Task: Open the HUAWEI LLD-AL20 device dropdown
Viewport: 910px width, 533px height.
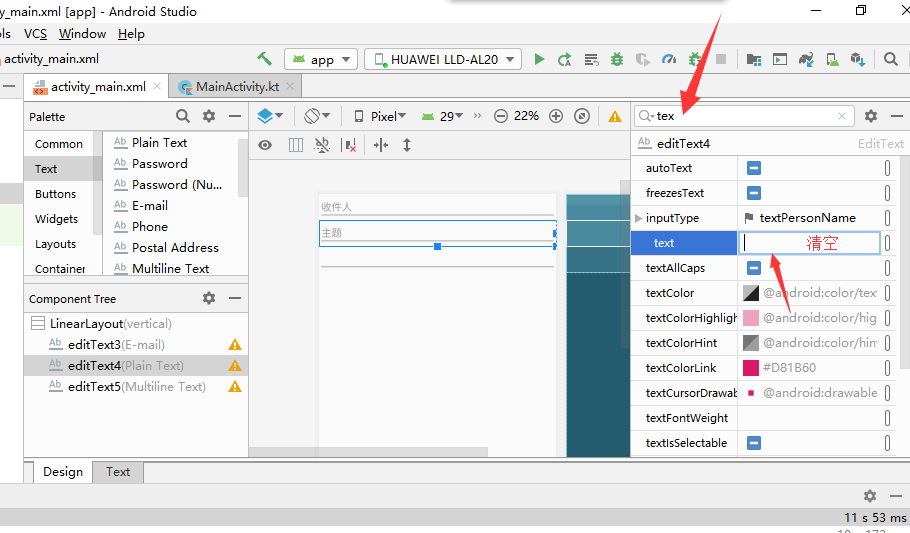Action: [443, 59]
